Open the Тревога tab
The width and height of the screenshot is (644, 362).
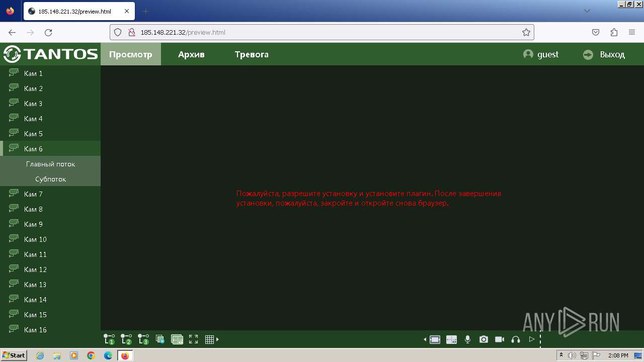252,54
